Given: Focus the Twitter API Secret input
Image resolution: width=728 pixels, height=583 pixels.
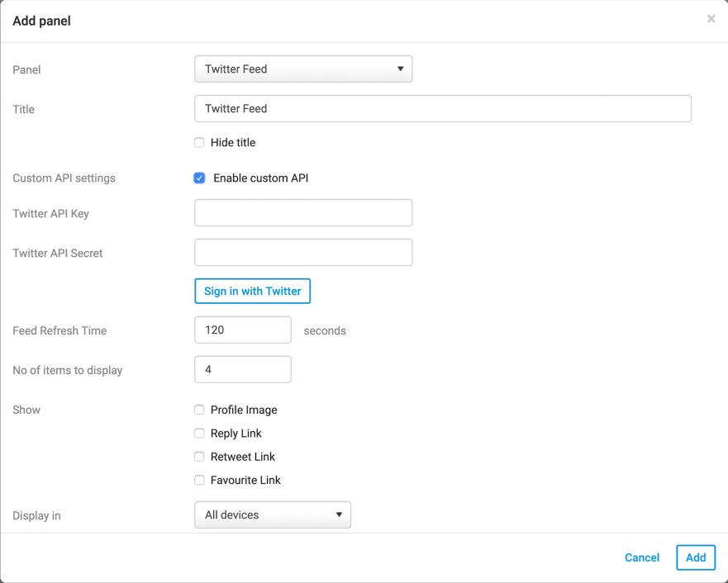Looking at the screenshot, I should [303, 253].
